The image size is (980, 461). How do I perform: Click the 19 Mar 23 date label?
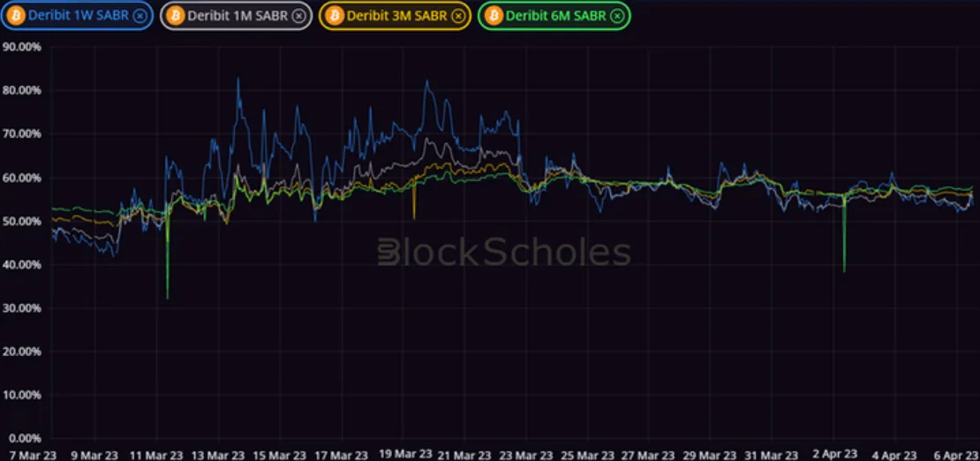coord(405,454)
